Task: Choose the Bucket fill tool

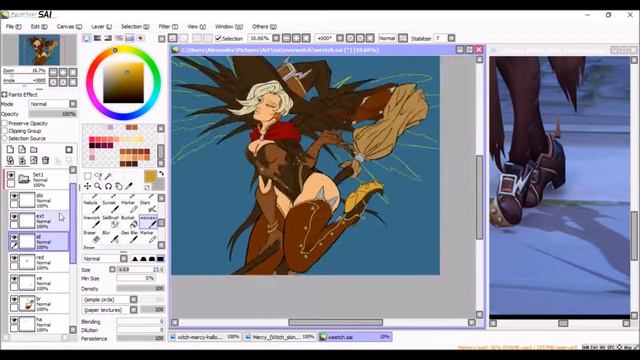Action: (x=131, y=222)
